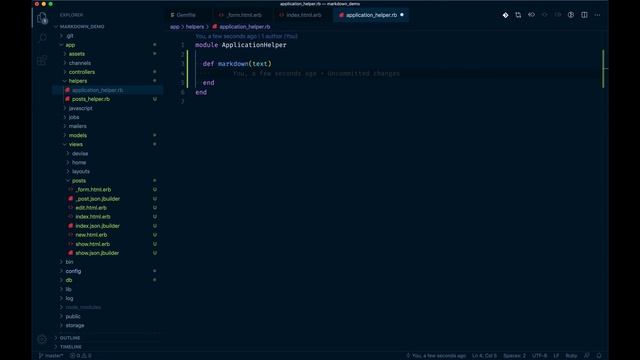The height and width of the screenshot is (360, 640).
Task: Expand the devise folder
Action: 80,153
